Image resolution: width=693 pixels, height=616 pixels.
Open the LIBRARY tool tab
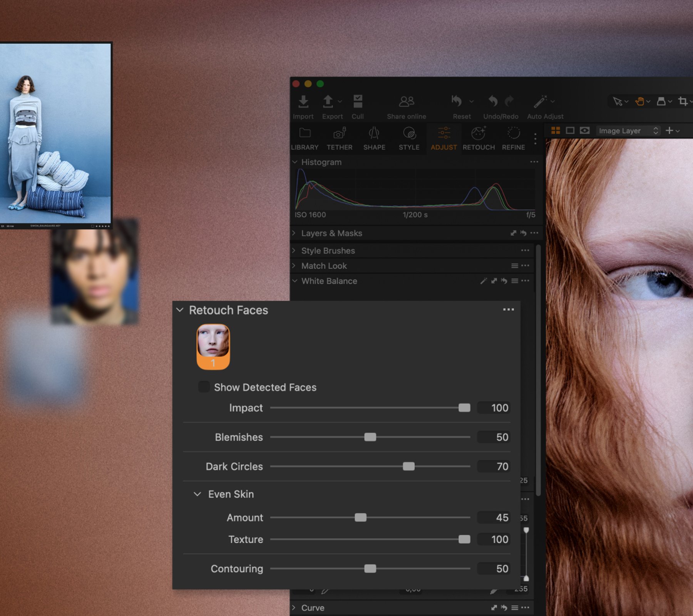tap(305, 138)
